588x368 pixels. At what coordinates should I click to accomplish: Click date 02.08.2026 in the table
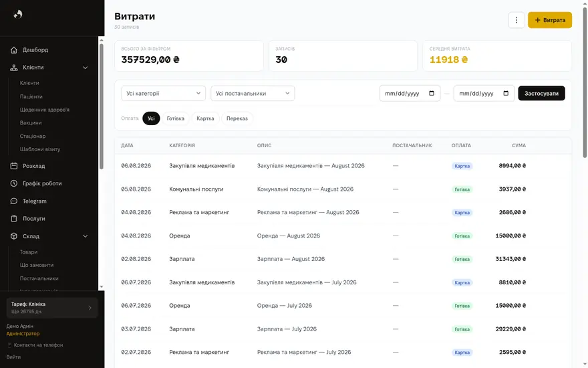coord(136,259)
